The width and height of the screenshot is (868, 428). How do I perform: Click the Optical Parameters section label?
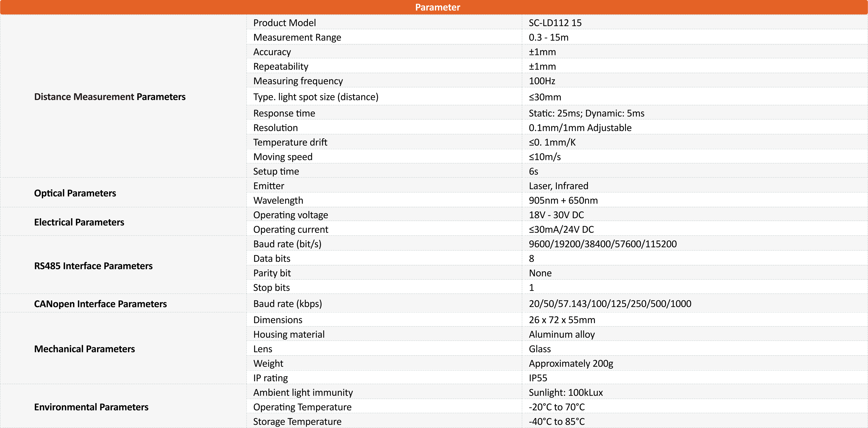(75, 193)
